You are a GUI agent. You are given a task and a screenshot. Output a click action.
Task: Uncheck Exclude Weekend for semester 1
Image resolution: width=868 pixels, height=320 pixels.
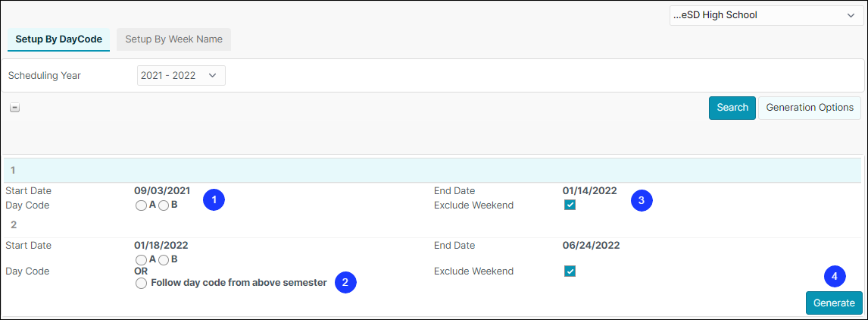tap(570, 205)
